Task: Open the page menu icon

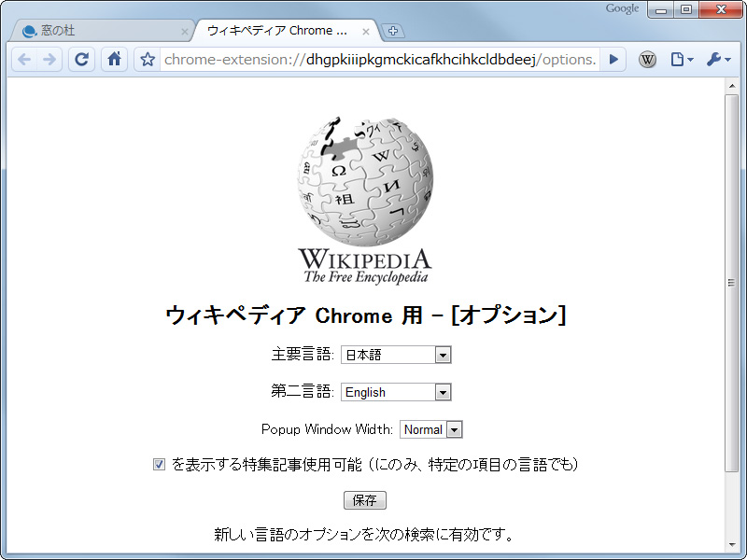Action: [x=682, y=60]
